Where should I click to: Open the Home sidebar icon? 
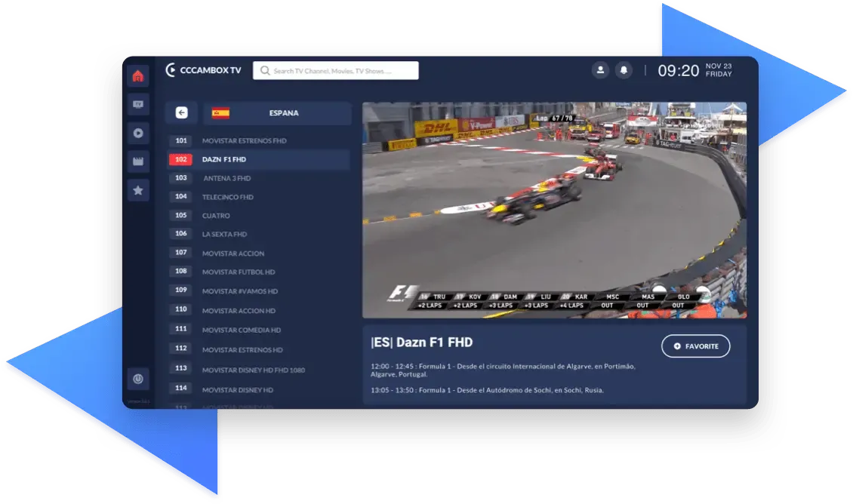click(x=138, y=75)
